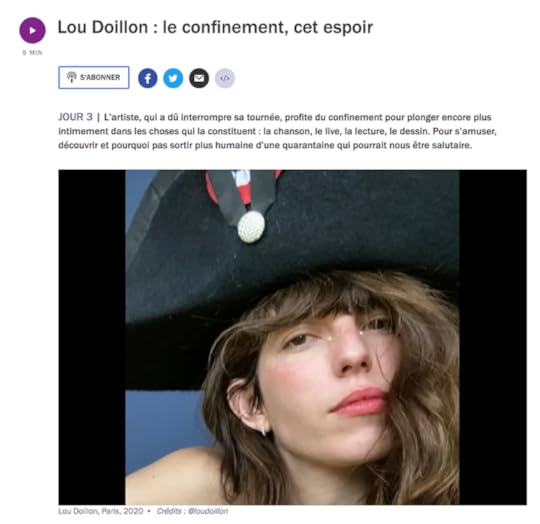Click the podcast antenna icon in S'abonner
540x524 pixels.
(71, 77)
